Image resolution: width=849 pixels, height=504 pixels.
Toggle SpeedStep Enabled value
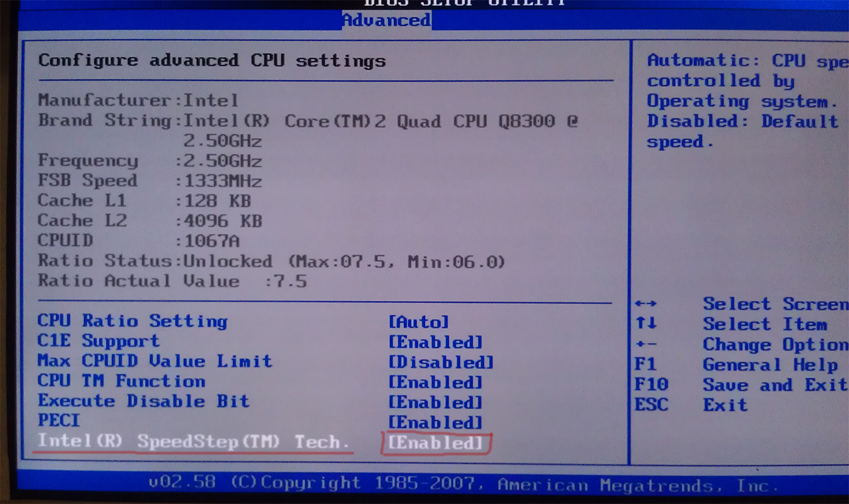coord(435,443)
